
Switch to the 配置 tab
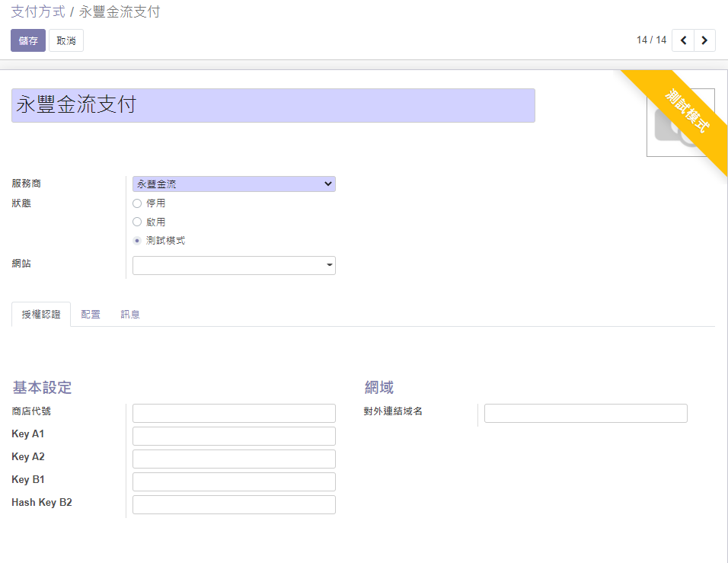click(90, 315)
